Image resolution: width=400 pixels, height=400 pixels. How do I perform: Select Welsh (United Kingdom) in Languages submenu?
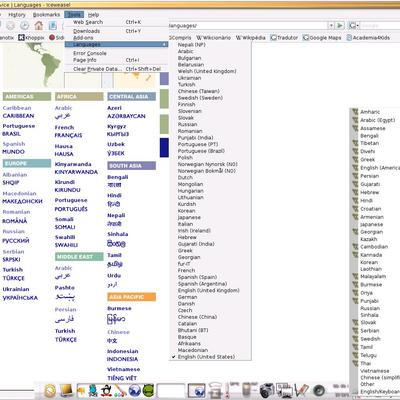(210, 71)
